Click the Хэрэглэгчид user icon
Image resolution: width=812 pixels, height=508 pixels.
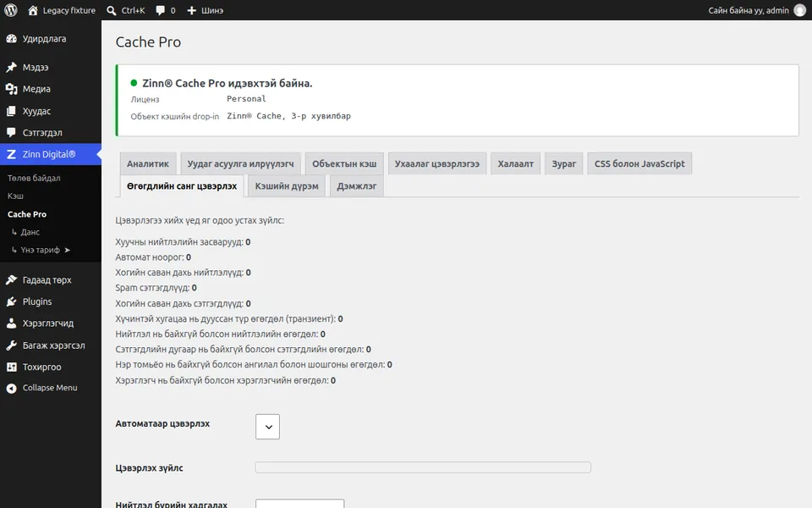pyautogui.click(x=11, y=323)
